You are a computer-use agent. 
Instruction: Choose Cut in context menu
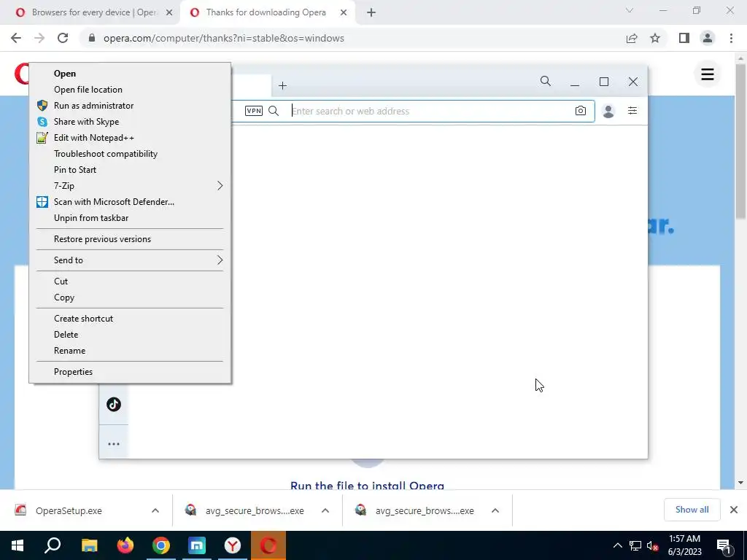click(130, 281)
